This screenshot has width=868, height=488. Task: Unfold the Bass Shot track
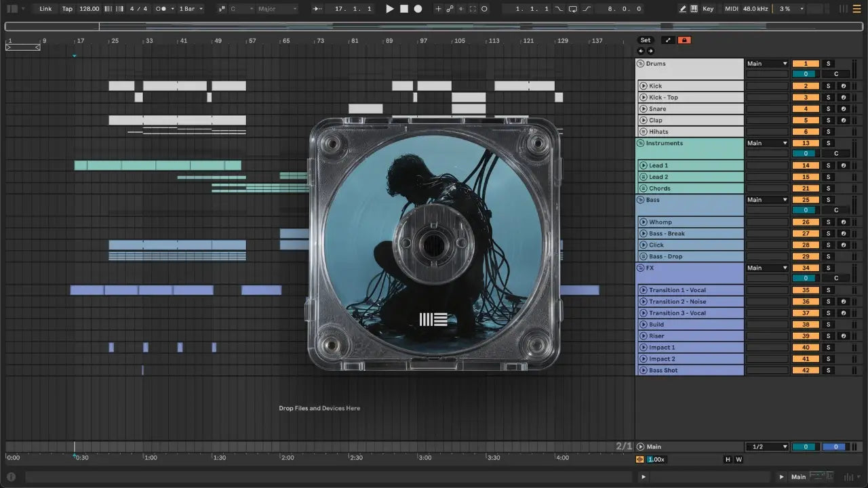coord(642,370)
